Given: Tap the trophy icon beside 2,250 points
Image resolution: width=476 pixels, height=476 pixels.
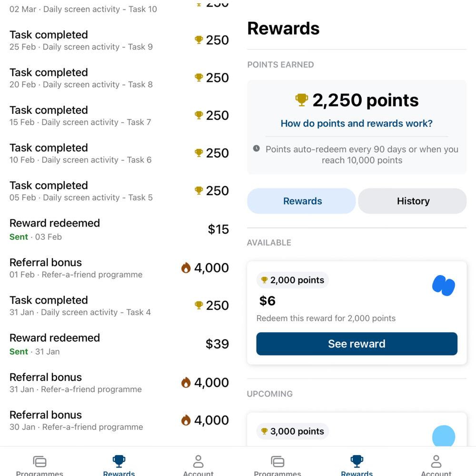Looking at the screenshot, I should tap(301, 100).
